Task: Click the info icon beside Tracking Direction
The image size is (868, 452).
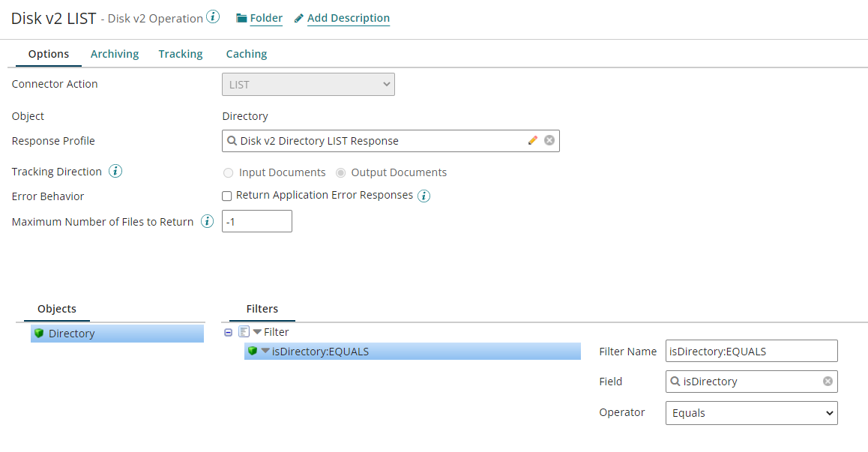Action: (x=115, y=171)
